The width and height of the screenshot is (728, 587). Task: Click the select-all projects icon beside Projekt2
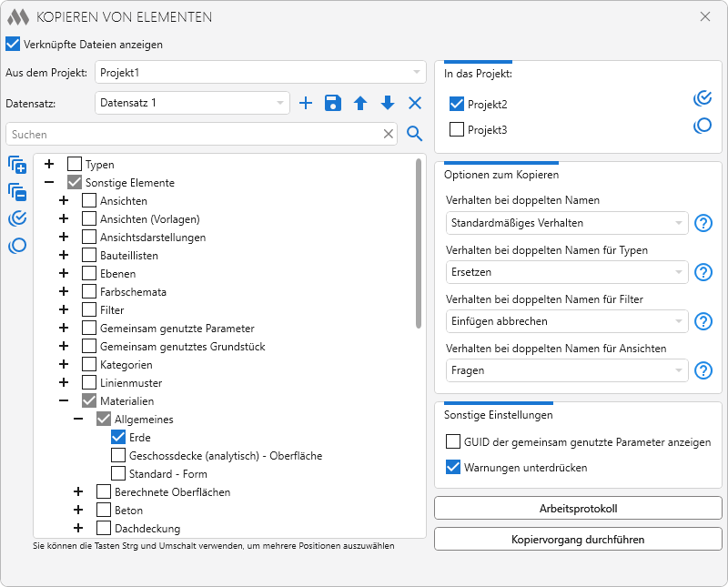[x=703, y=99]
